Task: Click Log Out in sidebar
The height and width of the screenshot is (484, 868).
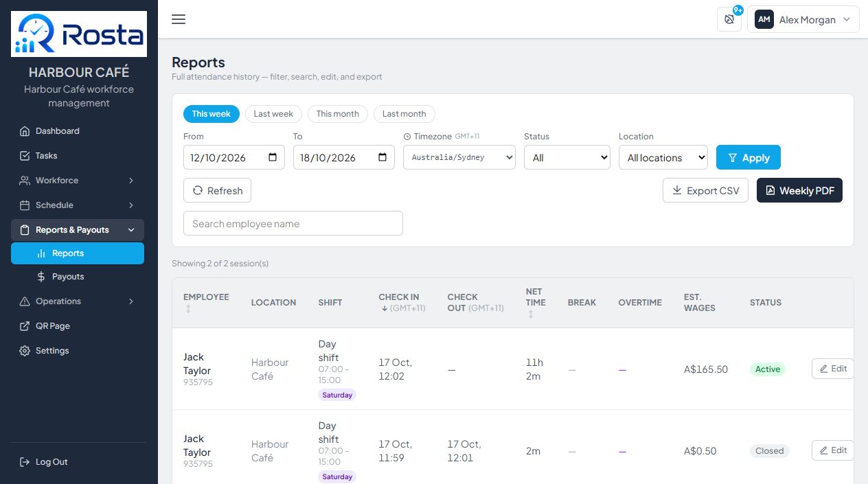Action: coord(78,462)
